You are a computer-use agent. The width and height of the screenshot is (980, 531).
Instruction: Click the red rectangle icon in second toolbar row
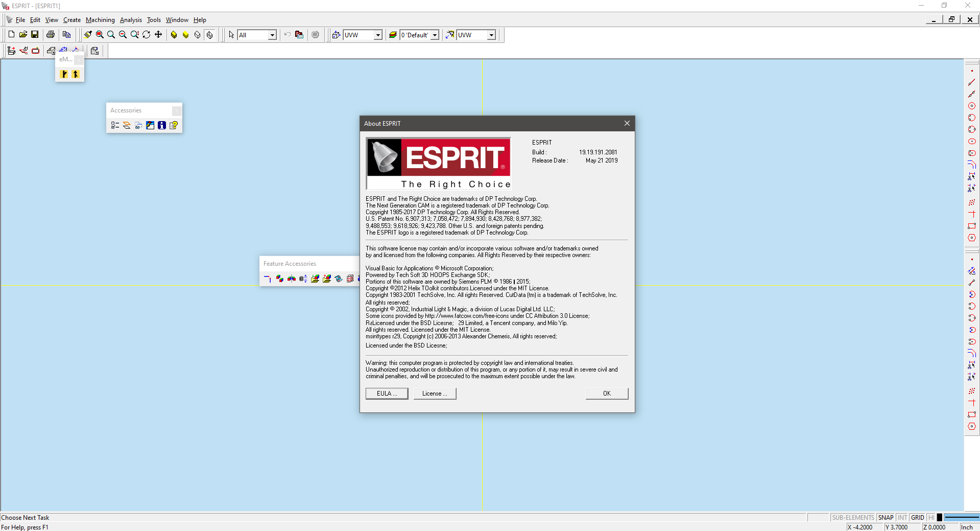(35, 51)
